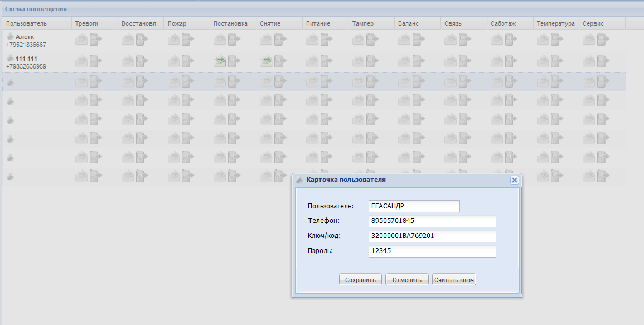
Task: Enable Саботаж SMS for user 111 111
Action: (x=497, y=61)
